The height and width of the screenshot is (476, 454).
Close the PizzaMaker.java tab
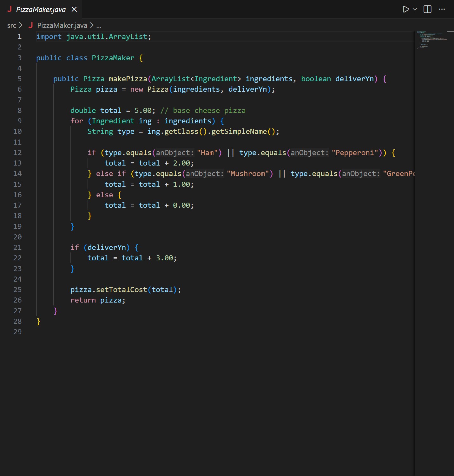[x=74, y=9]
